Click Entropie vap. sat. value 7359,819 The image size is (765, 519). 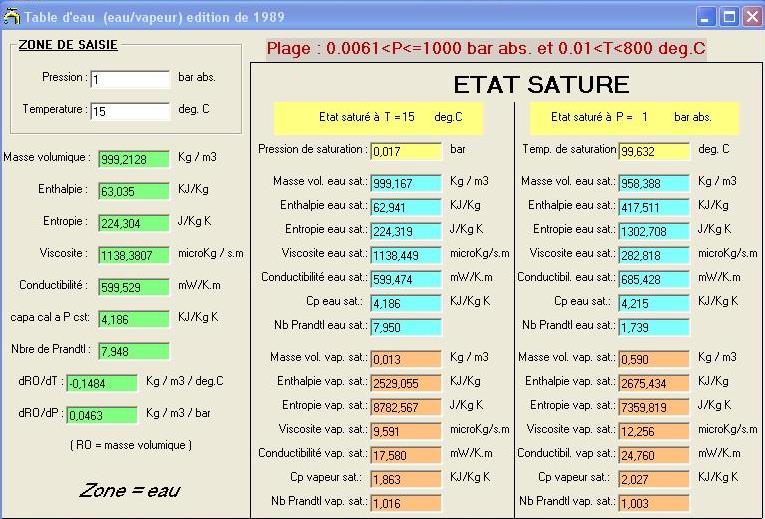click(x=654, y=407)
